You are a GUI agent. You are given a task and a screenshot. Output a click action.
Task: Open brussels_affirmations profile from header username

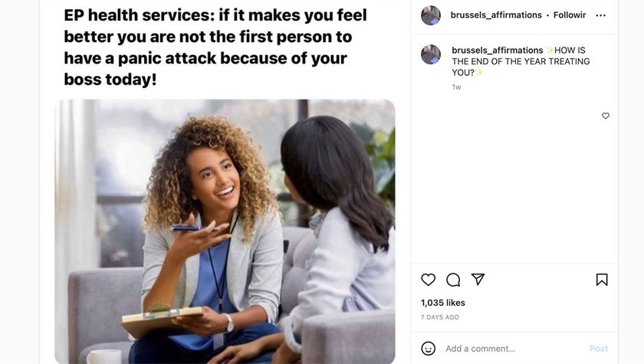(x=496, y=15)
